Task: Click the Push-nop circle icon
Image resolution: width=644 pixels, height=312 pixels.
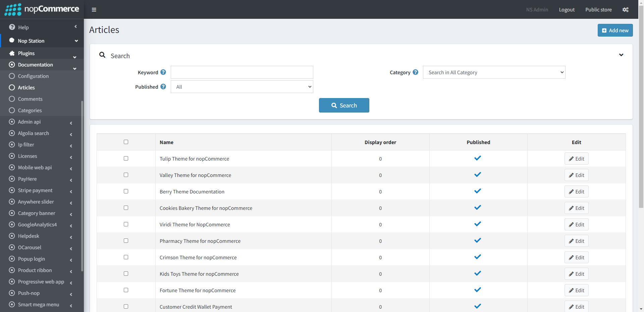Action: click(12, 293)
